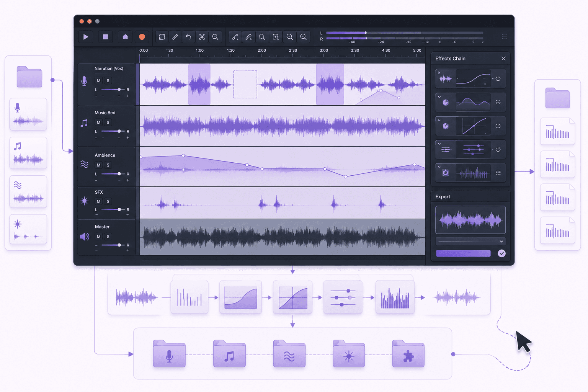This screenshot has height=392, width=588.
Task: Click the Export waveform preview
Action: point(470,220)
